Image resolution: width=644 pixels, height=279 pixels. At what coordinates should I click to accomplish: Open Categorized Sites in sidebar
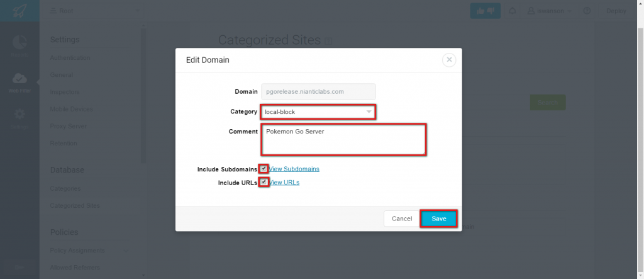75,206
